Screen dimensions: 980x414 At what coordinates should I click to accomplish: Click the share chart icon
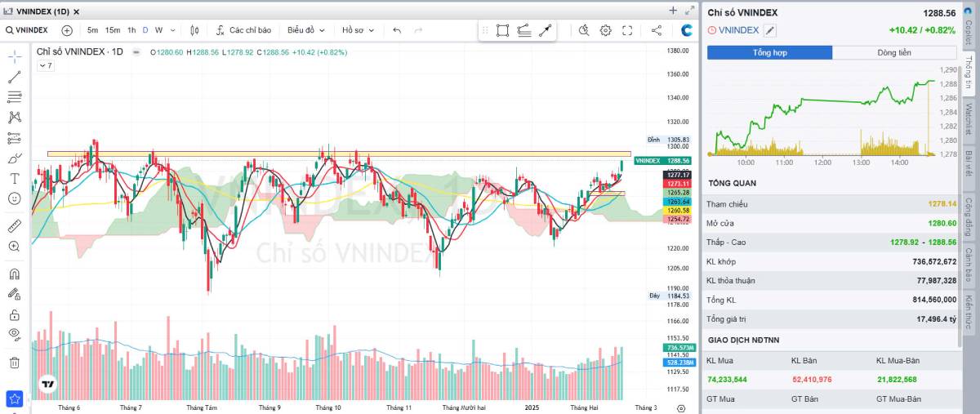[x=657, y=30]
